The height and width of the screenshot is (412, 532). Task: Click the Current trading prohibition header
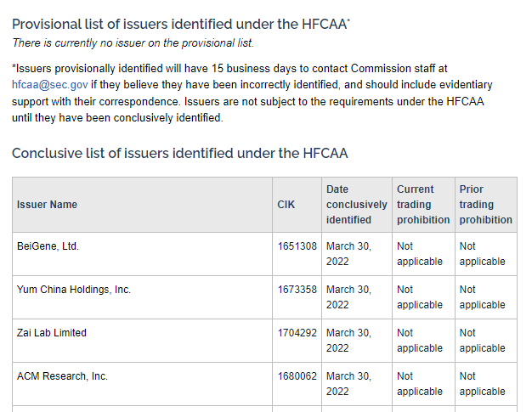point(422,205)
